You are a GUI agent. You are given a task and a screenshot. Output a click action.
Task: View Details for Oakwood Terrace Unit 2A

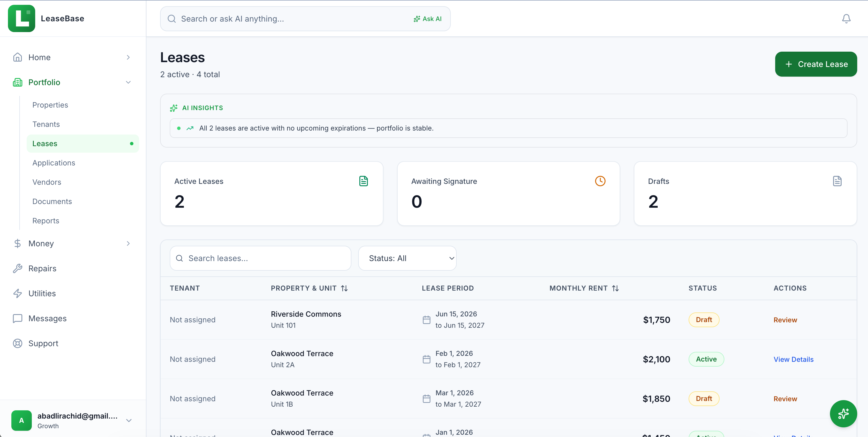coord(793,359)
